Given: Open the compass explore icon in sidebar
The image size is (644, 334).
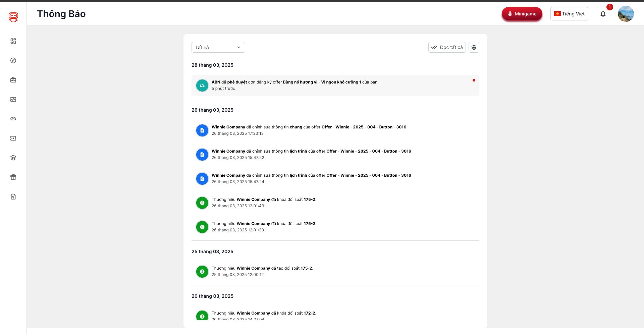Looking at the screenshot, I should tap(13, 60).
